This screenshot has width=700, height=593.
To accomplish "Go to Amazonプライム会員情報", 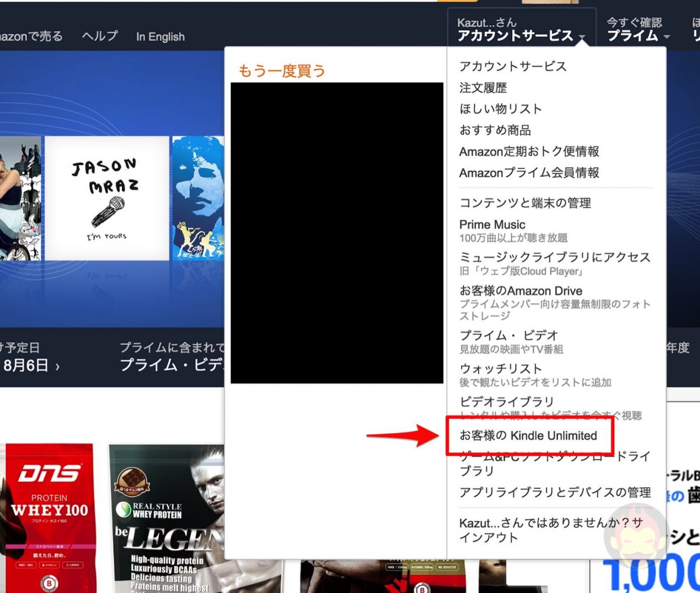I will [529, 173].
